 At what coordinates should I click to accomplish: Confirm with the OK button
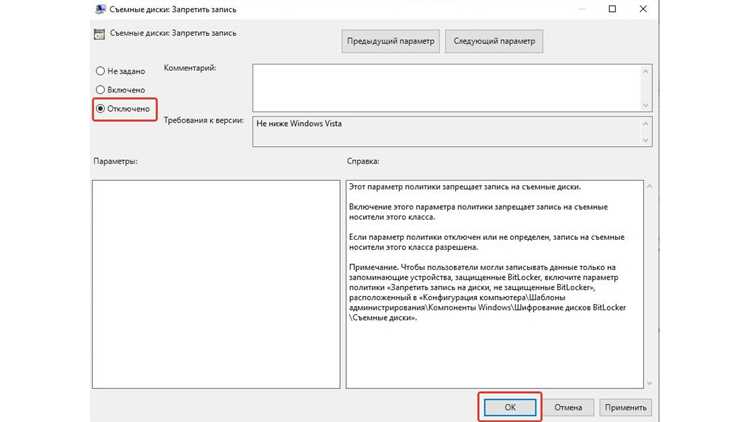[510, 408]
